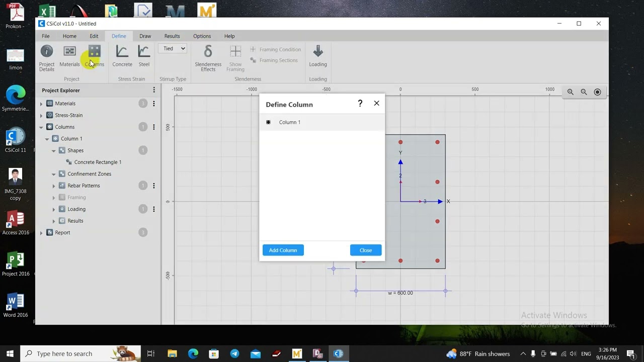Click Close in Define Column dialog
This screenshot has width=644, height=362.
pos(366,250)
